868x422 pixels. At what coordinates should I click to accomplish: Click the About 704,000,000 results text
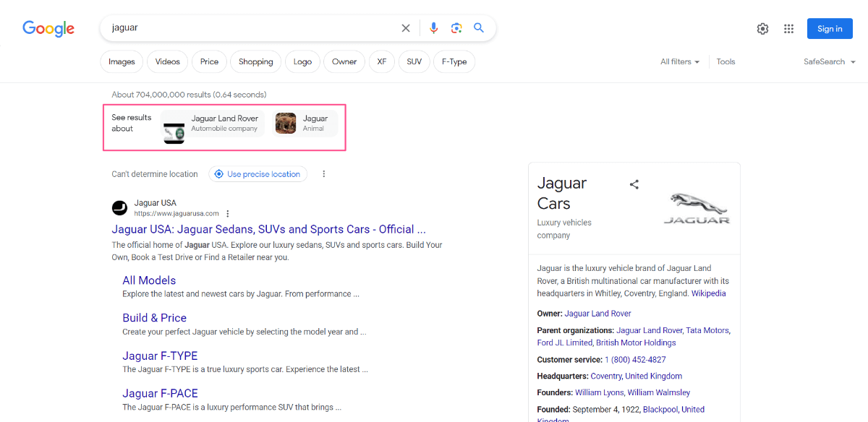coord(189,95)
